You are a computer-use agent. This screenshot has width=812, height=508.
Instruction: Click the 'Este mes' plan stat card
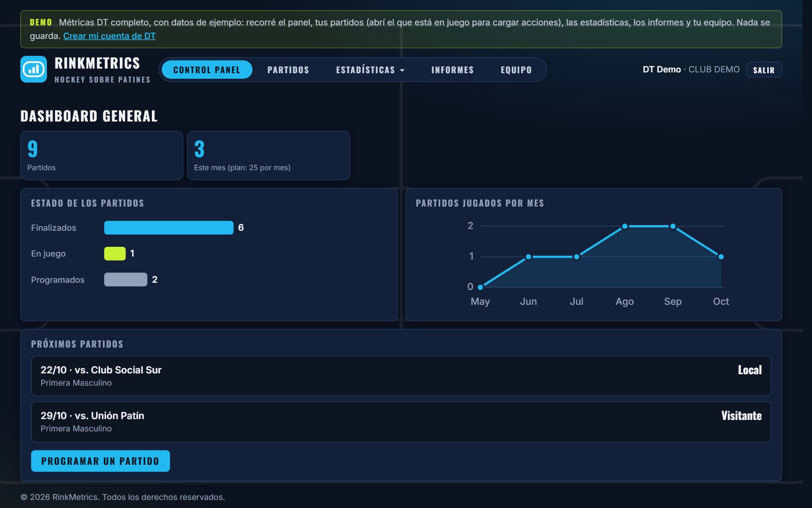click(269, 155)
